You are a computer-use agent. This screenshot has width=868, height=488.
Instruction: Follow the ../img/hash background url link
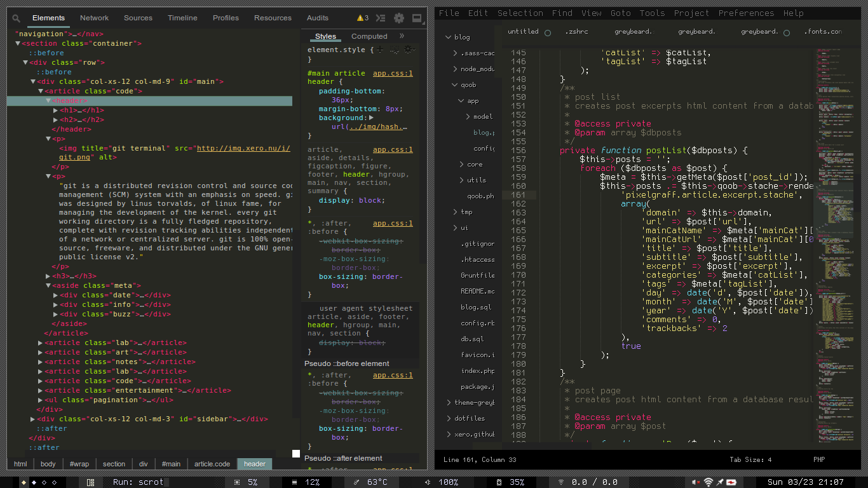pos(378,127)
